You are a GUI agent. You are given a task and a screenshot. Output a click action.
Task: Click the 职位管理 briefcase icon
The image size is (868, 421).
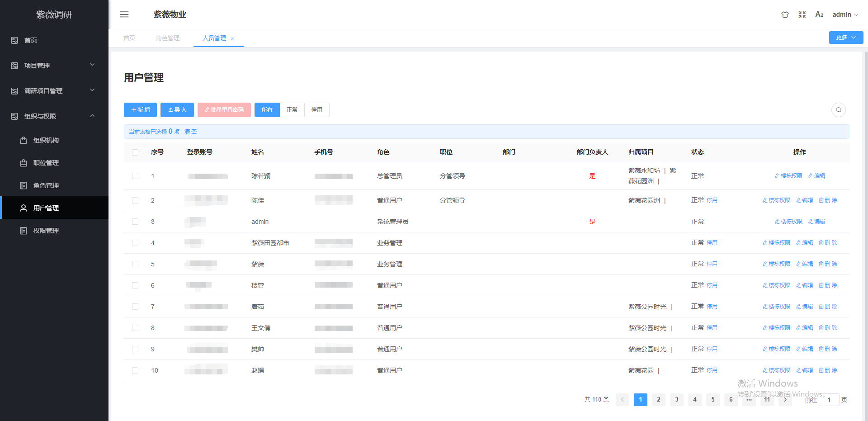24,163
